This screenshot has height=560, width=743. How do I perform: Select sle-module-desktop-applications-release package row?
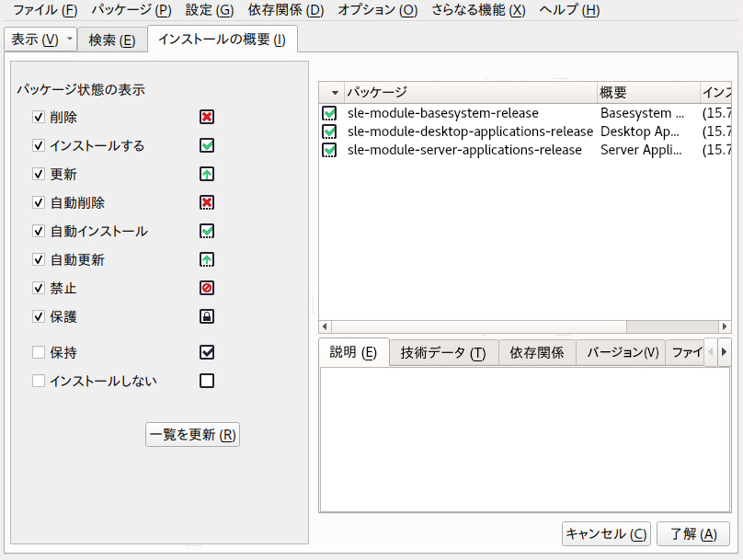525,131
